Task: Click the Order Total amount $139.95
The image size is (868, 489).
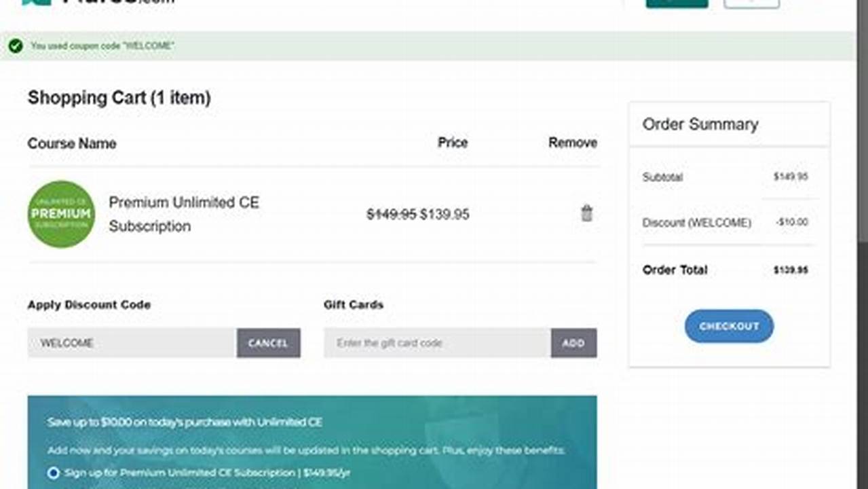Action: (x=792, y=270)
